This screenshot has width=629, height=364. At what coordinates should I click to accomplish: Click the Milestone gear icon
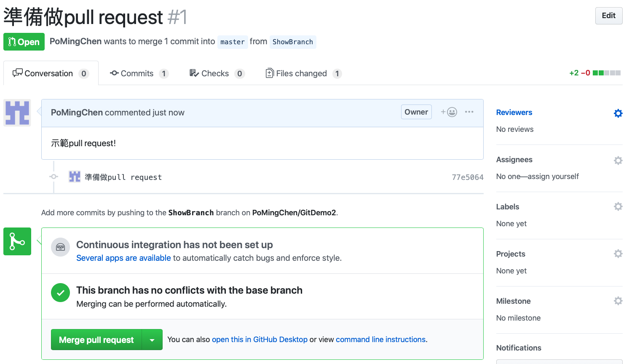(618, 301)
